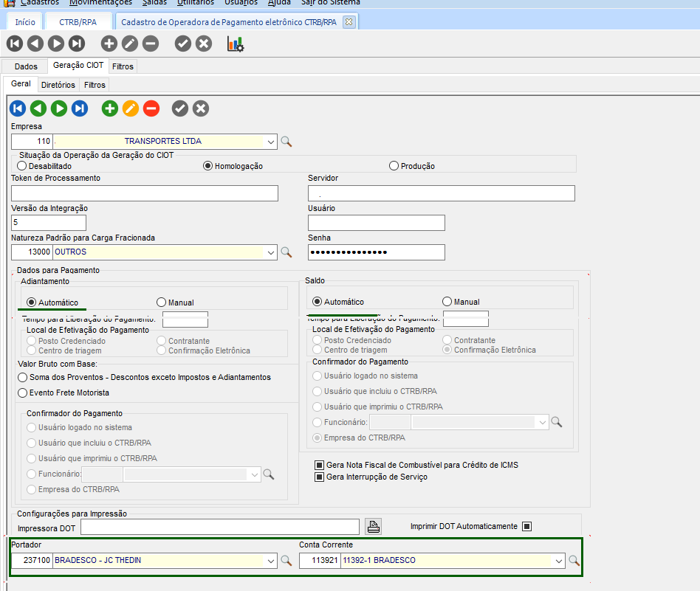Switch to the Diretórios tab

[58, 85]
